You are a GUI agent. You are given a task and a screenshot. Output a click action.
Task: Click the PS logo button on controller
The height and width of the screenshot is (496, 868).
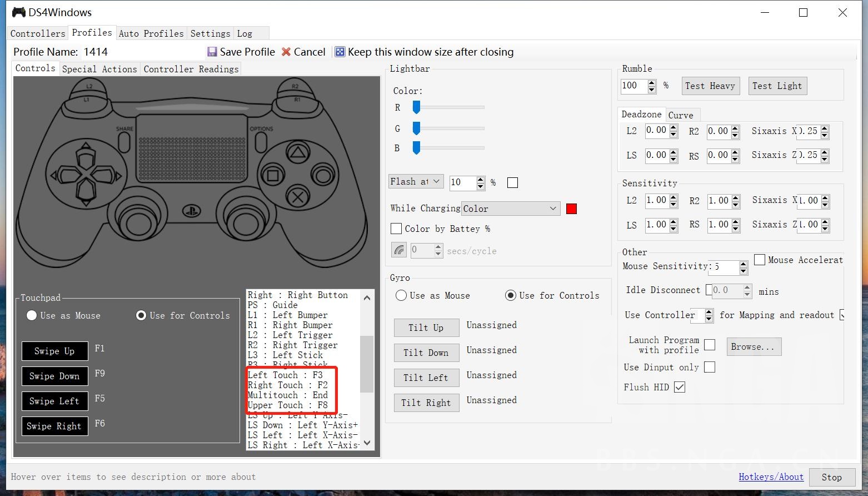191,211
